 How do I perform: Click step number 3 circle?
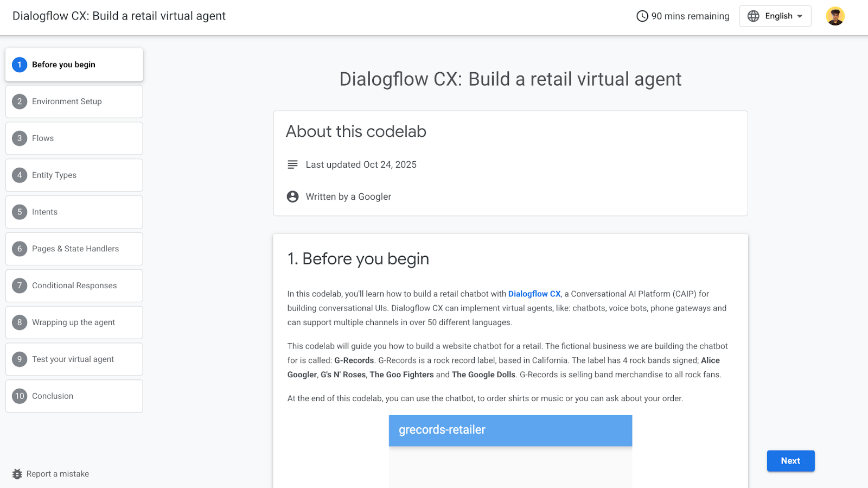20,138
